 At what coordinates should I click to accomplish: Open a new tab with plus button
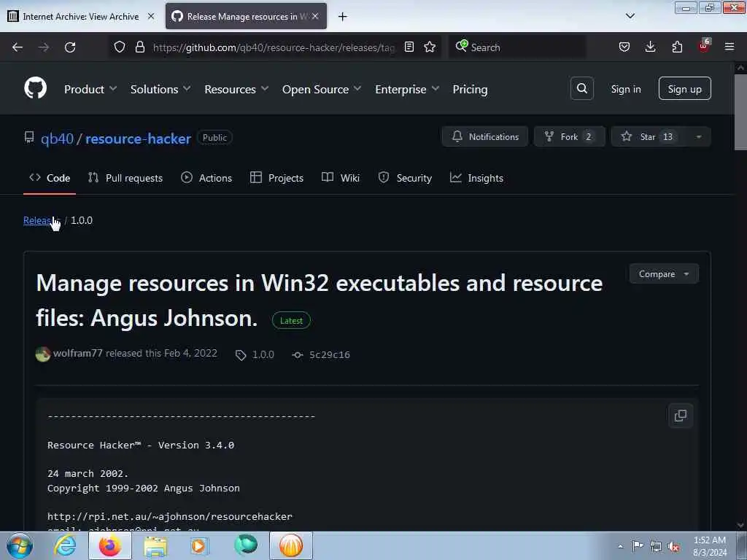[343, 17]
